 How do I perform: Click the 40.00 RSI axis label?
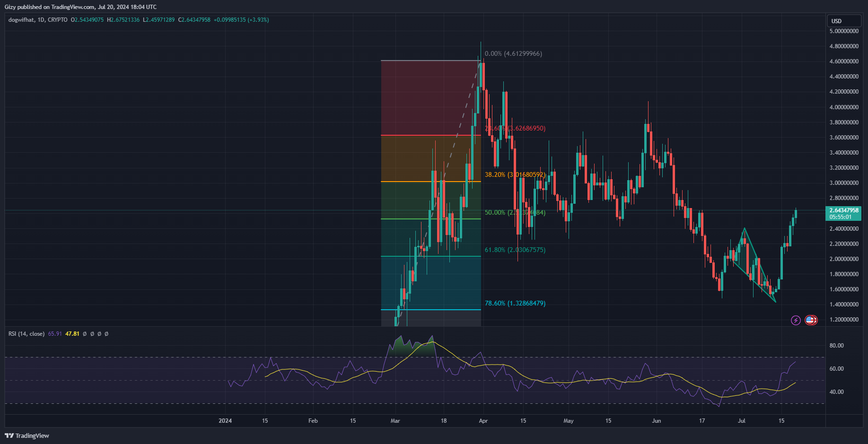coord(836,392)
